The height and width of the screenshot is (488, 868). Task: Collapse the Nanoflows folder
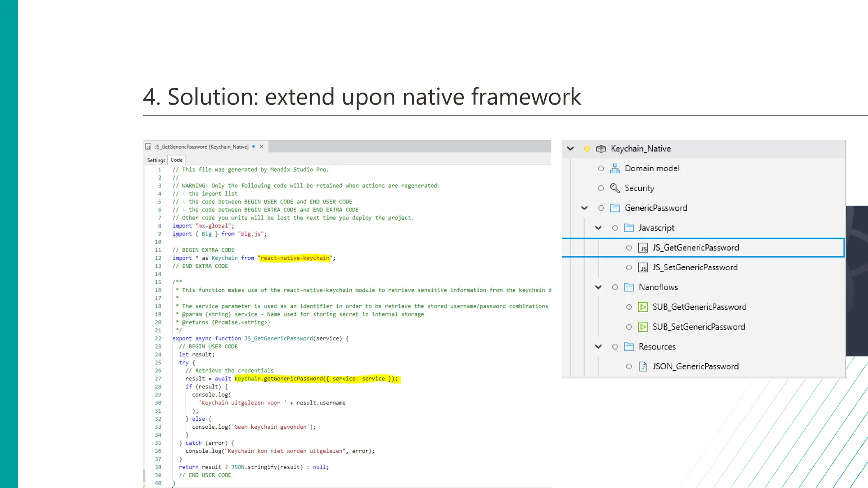click(598, 287)
